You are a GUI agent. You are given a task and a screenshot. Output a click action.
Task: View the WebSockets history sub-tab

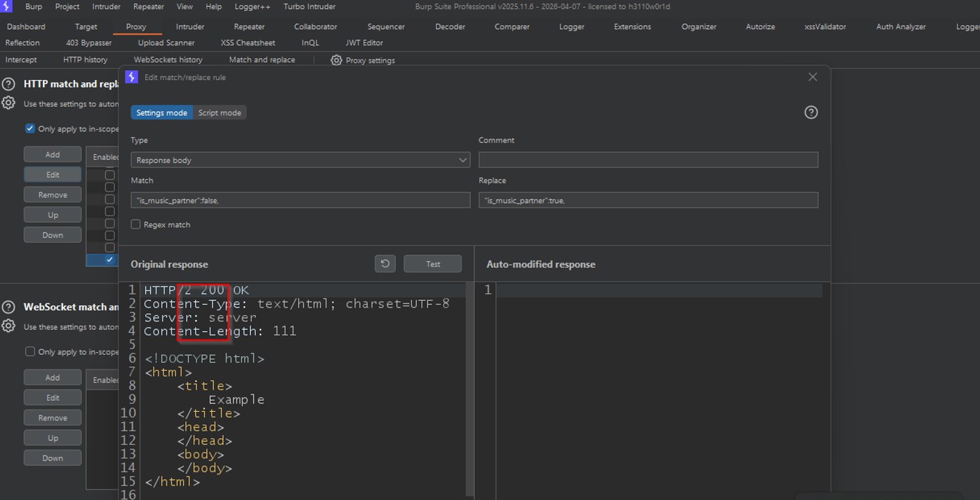pos(168,60)
